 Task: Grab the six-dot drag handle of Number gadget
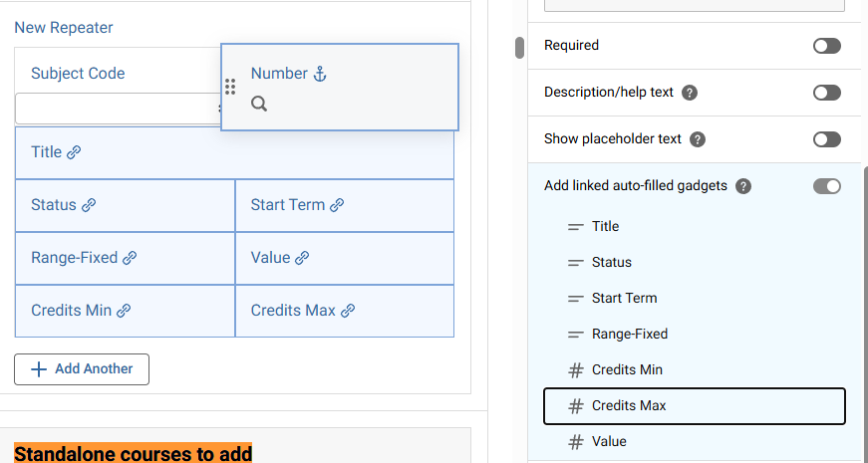click(x=230, y=87)
